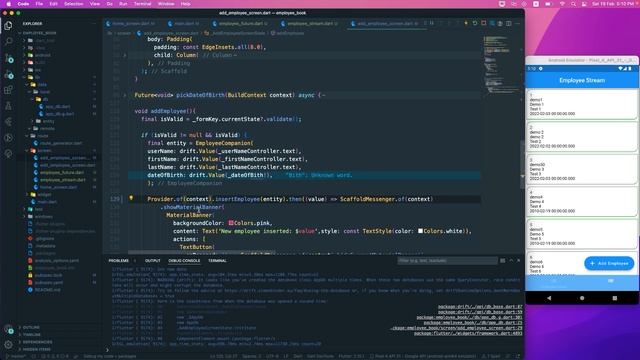Open the Terminal menu in the menu bar
This screenshot has width=640, height=360.
[142, 4]
